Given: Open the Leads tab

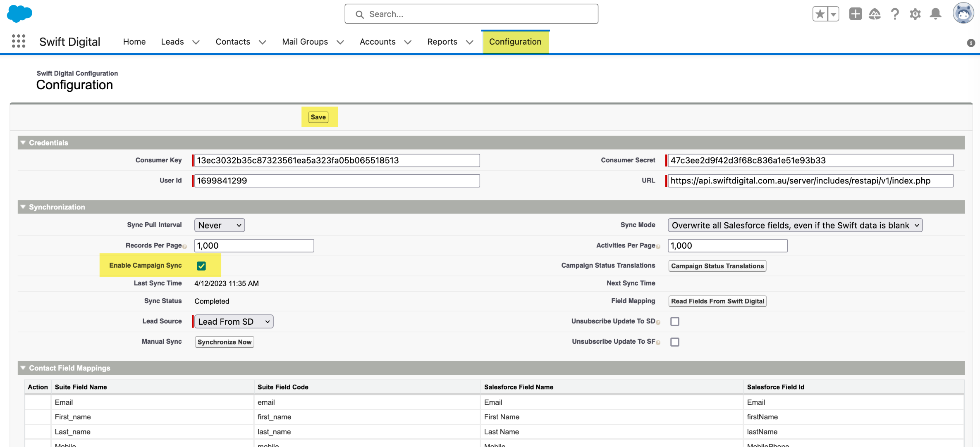Looking at the screenshot, I should 172,42.
